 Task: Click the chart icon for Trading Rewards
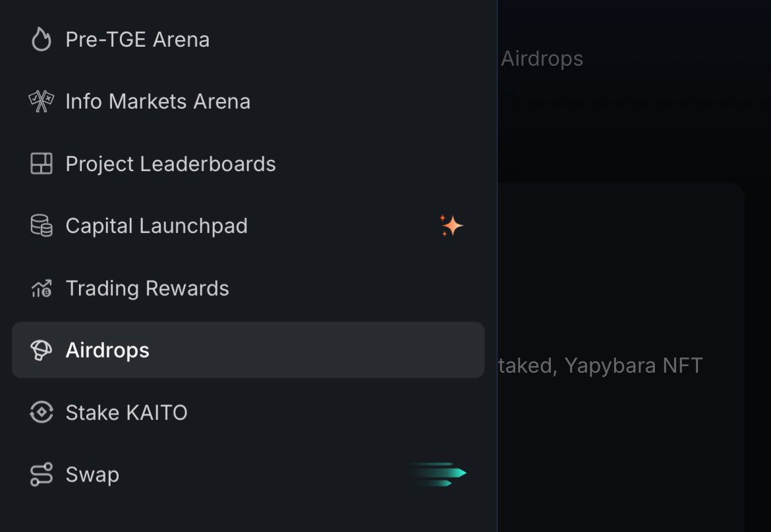point(41,288)
